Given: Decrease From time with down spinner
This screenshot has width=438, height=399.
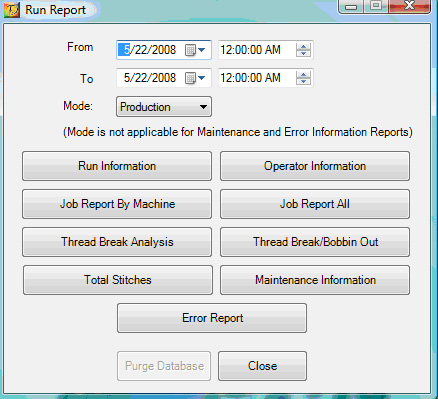Looking at the screenshot, I should 303,53.
